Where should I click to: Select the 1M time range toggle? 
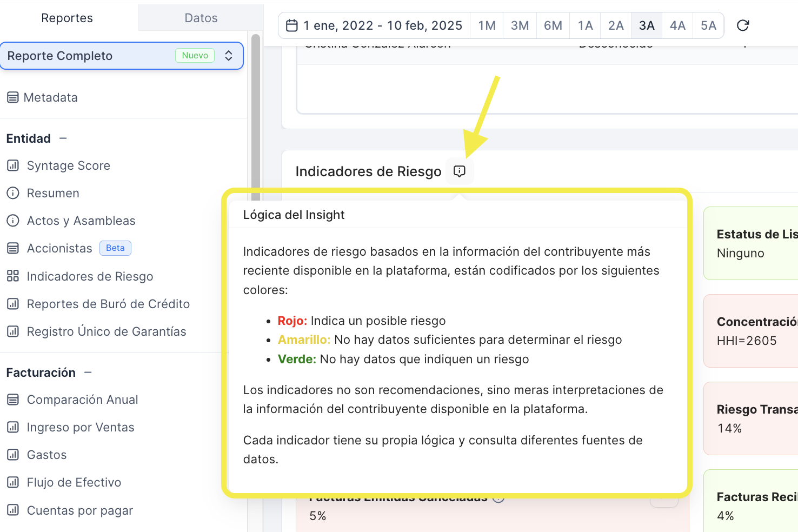[487, 25]
